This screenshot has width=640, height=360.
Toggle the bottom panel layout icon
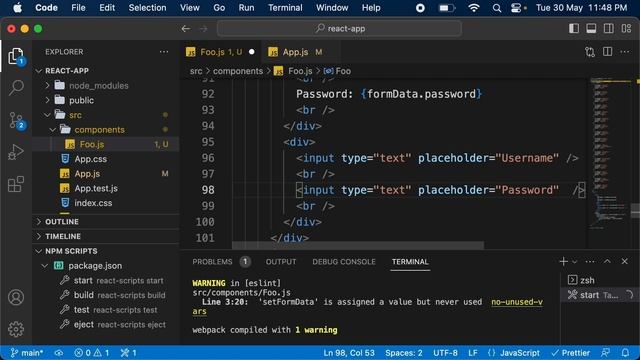point(591,29)
